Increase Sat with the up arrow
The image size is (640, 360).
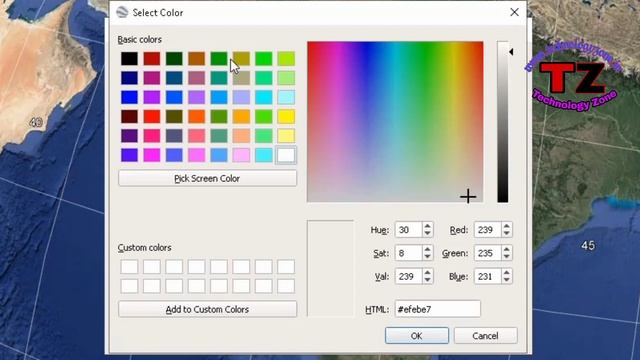(x=427, y=249)
